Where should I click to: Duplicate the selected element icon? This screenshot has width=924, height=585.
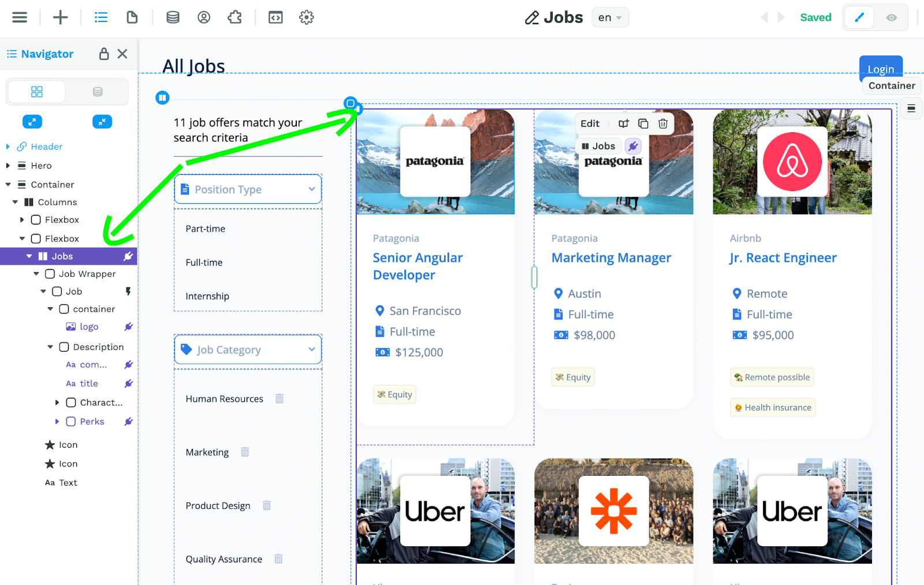tap(643, 124)
